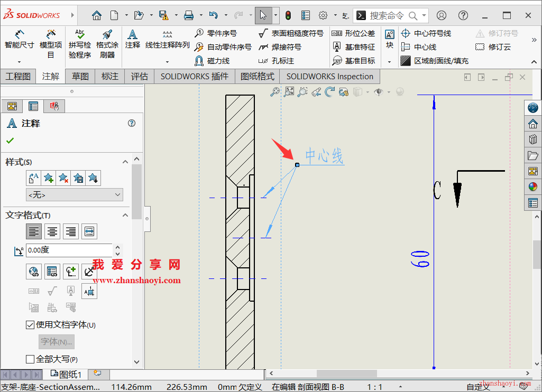Uncheck 使用文档字体 document font option
The image size is (542, 392).
[30, 324]
